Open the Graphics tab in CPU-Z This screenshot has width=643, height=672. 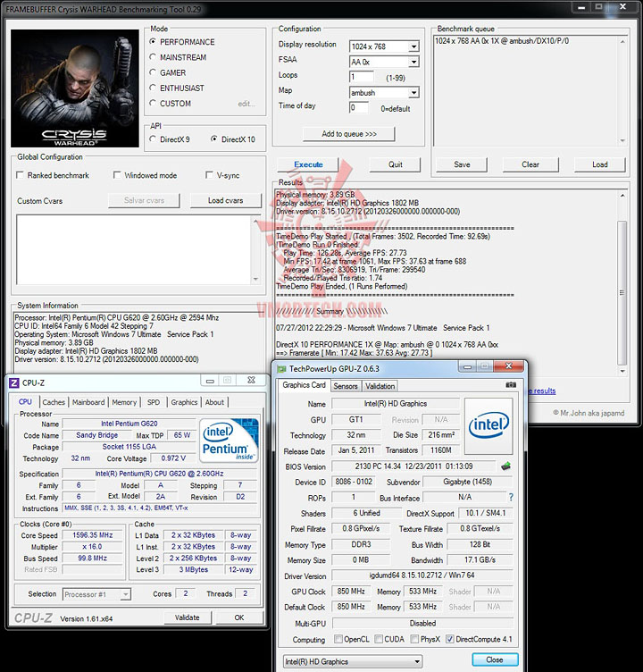click(184, 402)
